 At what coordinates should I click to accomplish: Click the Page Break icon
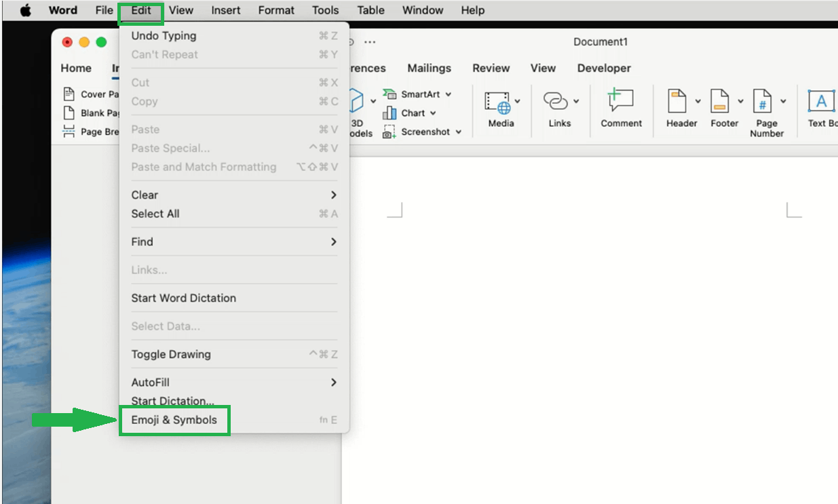69,132
